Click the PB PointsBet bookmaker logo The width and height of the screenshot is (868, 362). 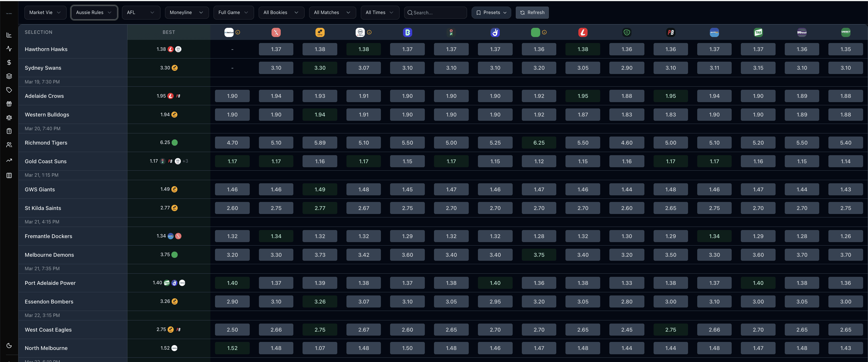670,32
